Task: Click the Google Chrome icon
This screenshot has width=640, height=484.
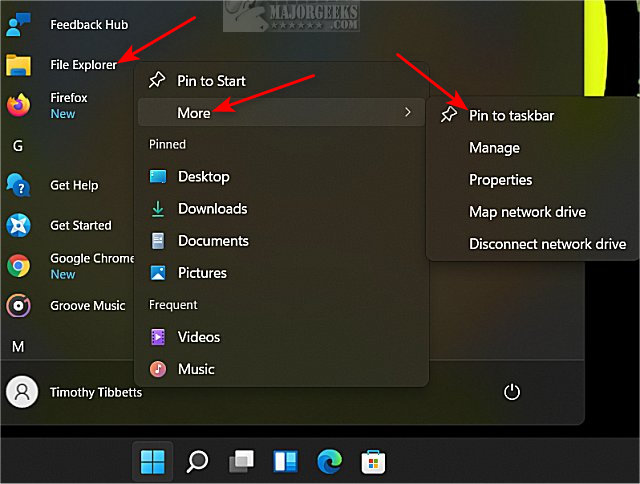Action: coord(18,266)
